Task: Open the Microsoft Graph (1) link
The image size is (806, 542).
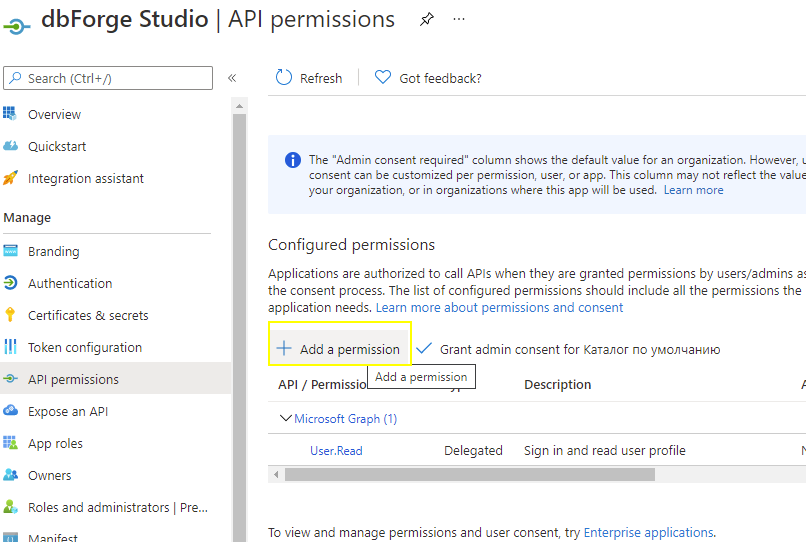Action: pos(345,419)
